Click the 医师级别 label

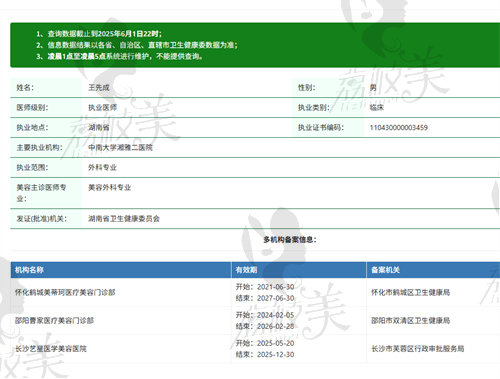(x=32, y=107)
